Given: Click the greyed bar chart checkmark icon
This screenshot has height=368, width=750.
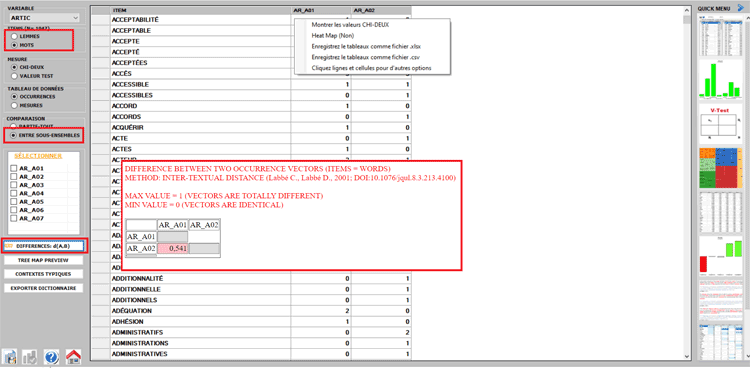Looking at the screenshot, I should point(30,357).
